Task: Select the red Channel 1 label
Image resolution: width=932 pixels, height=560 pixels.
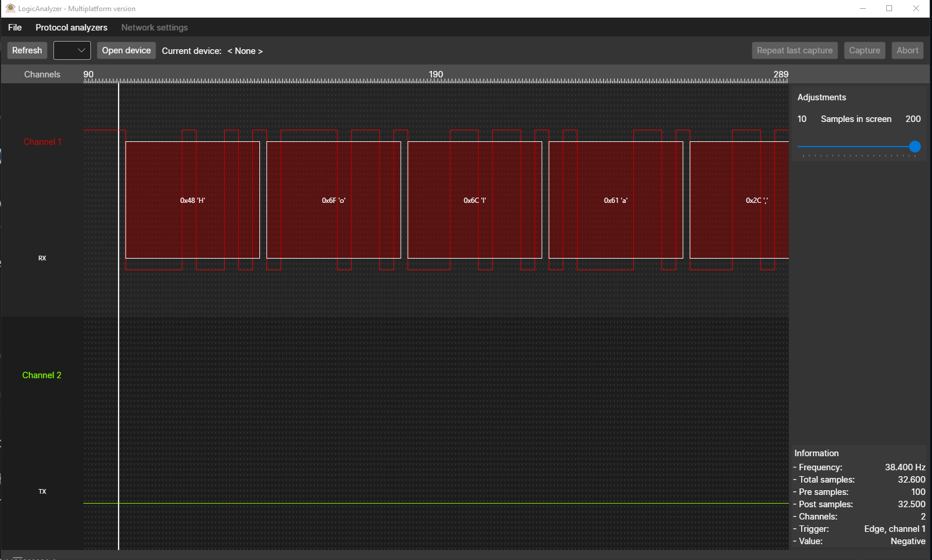Action: pyautogui.click(x=42, y=142)
